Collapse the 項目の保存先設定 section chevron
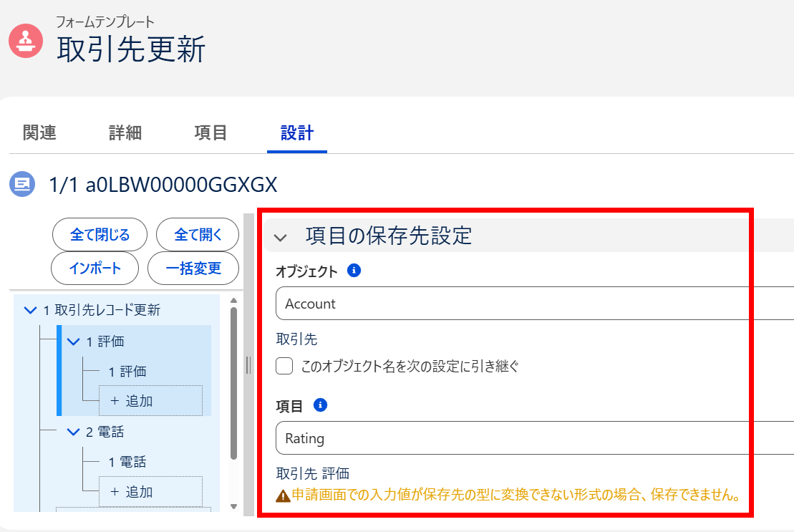Screen dimensions: 794x532 (281, 237)
